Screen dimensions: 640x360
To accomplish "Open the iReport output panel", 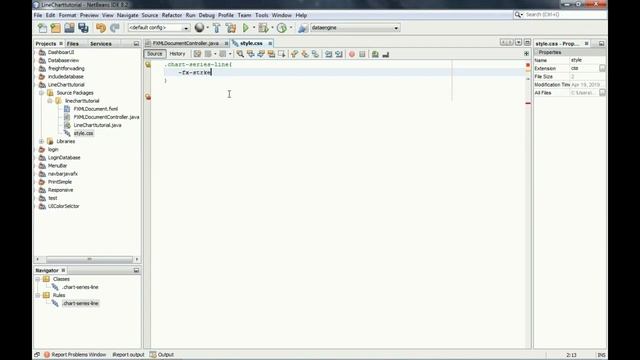I will coord(128,355).
